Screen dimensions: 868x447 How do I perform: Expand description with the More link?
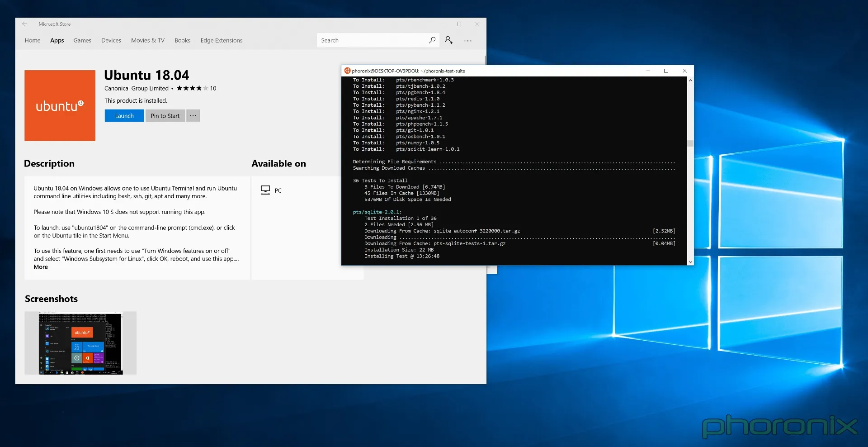[41, 267]
